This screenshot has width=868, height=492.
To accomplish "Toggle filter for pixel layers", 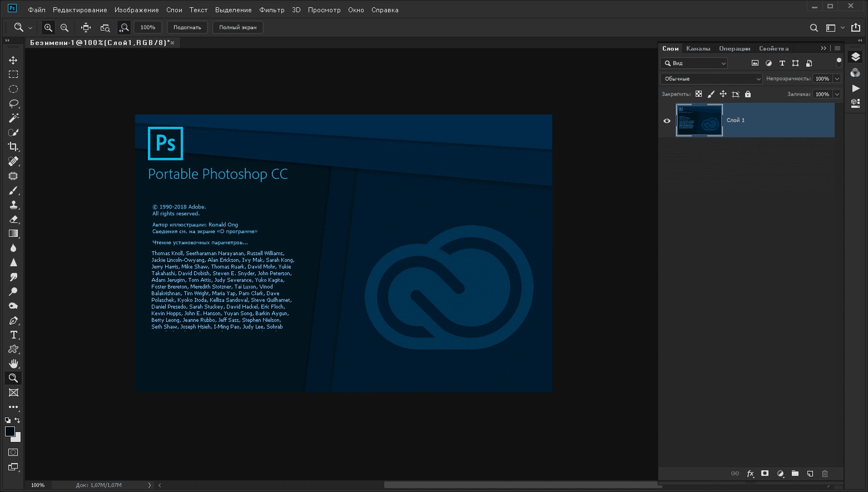I will point(755,63).
